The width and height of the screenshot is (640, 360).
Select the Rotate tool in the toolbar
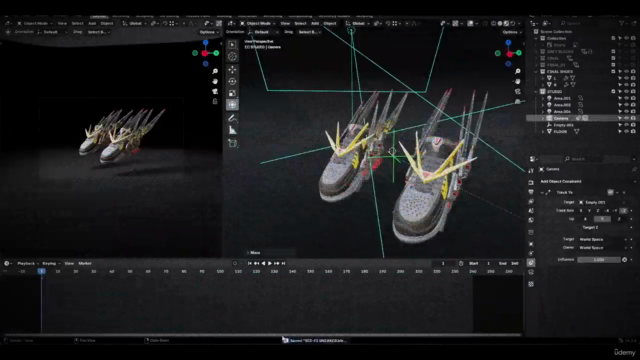(x=232, y=81)
